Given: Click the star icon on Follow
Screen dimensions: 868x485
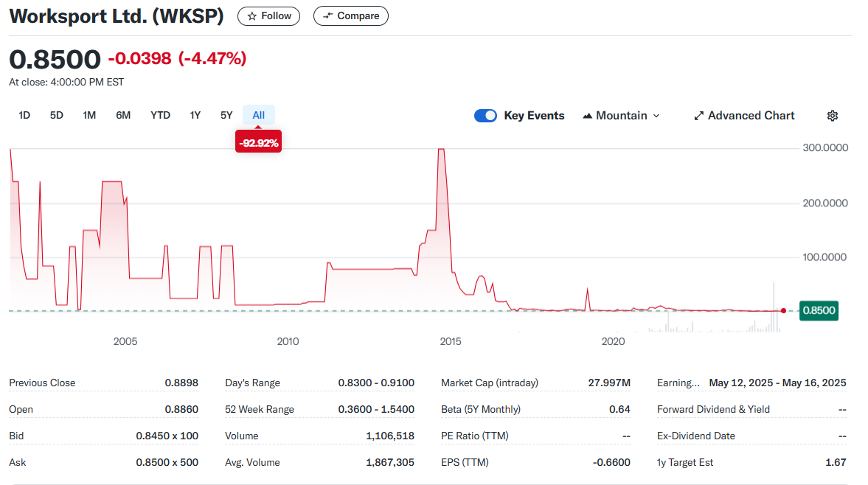Looking at the screenshot, I should click(252, 15).
